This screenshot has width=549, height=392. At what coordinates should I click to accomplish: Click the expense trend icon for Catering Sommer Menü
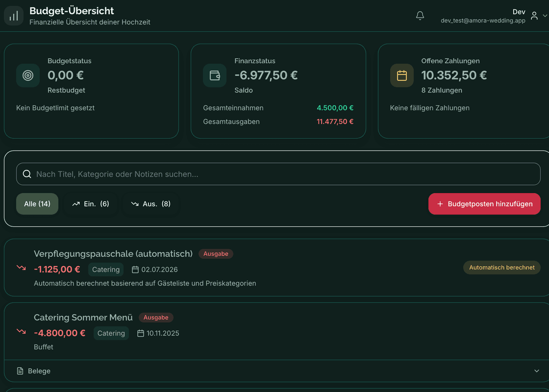pos(21,331)
